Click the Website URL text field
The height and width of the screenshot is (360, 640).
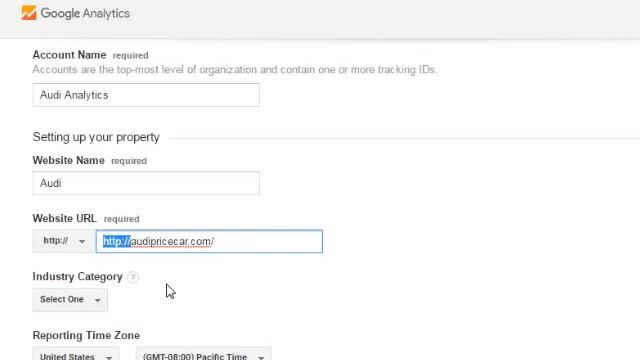point(209,241)
